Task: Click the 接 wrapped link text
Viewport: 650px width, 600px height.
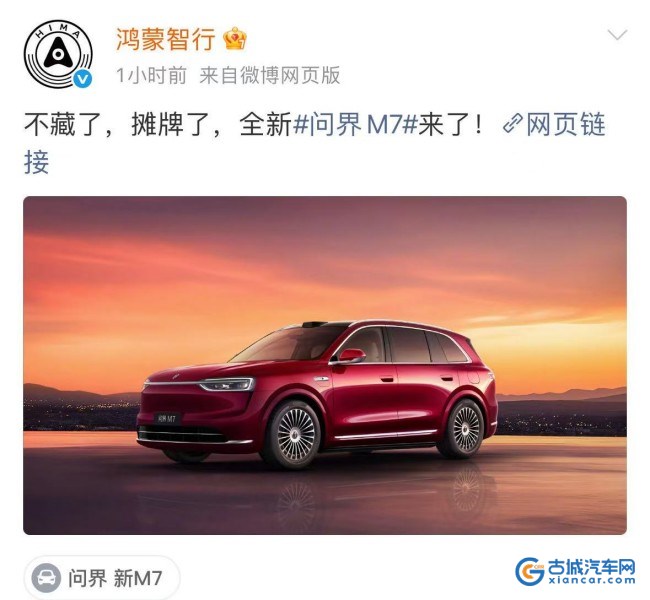Action: 36,162
